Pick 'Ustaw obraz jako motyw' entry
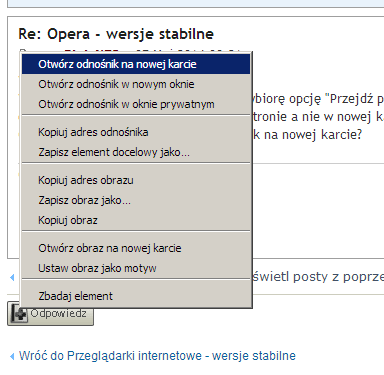This screenshot has height=375, width=384. (x=136, y=268)
